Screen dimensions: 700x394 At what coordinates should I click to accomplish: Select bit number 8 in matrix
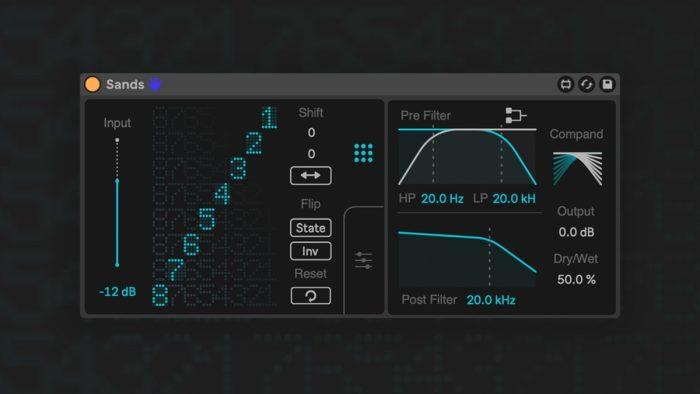coord(160,296)
